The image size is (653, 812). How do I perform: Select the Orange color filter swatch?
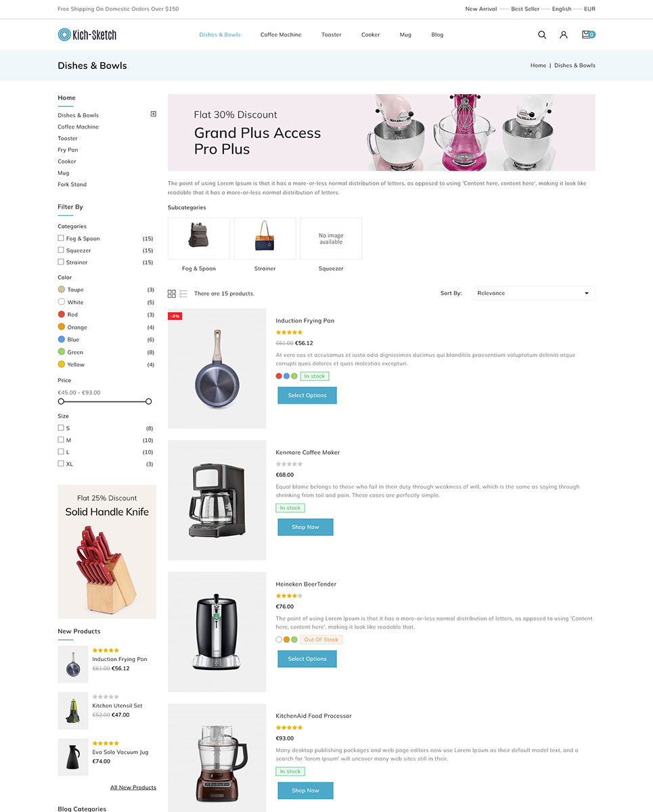coord(62,327)
